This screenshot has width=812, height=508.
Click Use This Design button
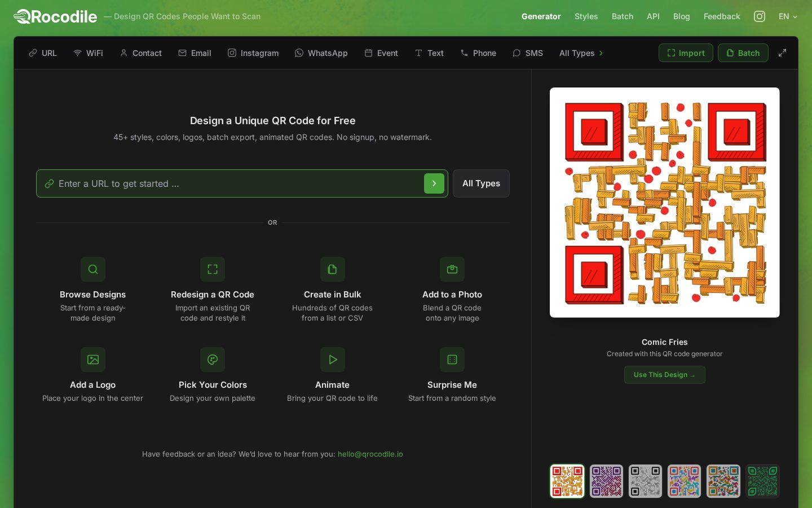tap(664, 375)
